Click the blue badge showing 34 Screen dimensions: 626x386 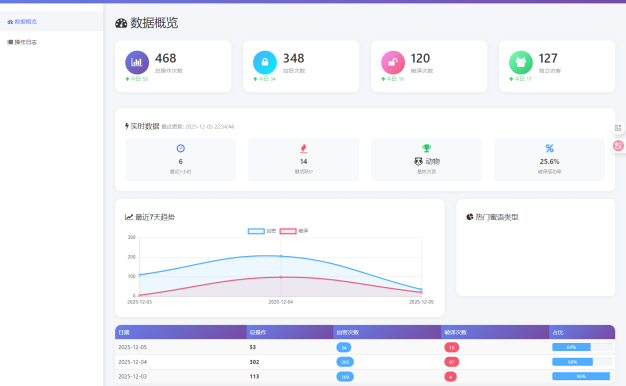tap(344, 347)
